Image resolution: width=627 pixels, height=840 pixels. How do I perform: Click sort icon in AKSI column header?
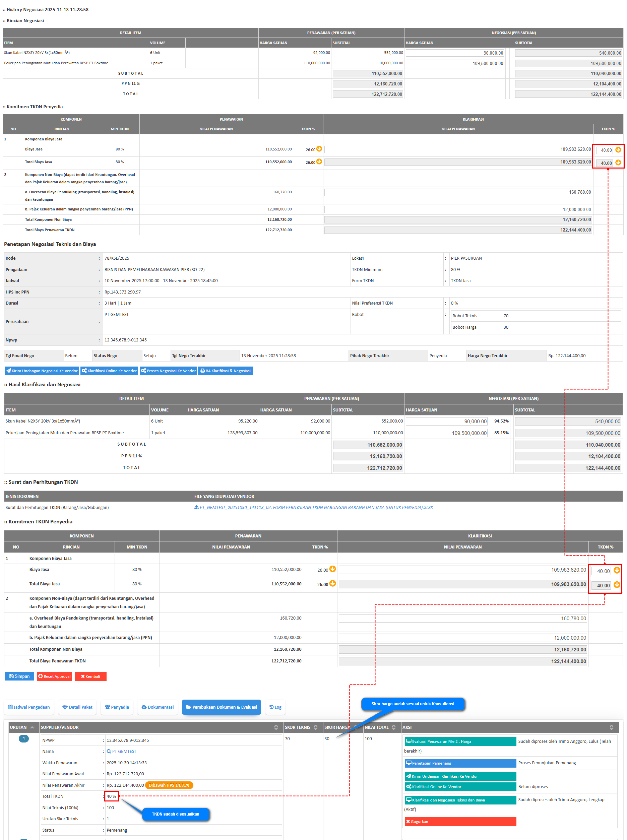[612, 727]
